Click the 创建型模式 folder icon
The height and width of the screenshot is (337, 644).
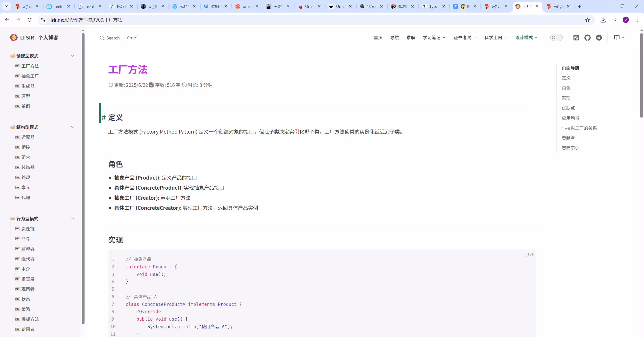(x=12, y=56)
